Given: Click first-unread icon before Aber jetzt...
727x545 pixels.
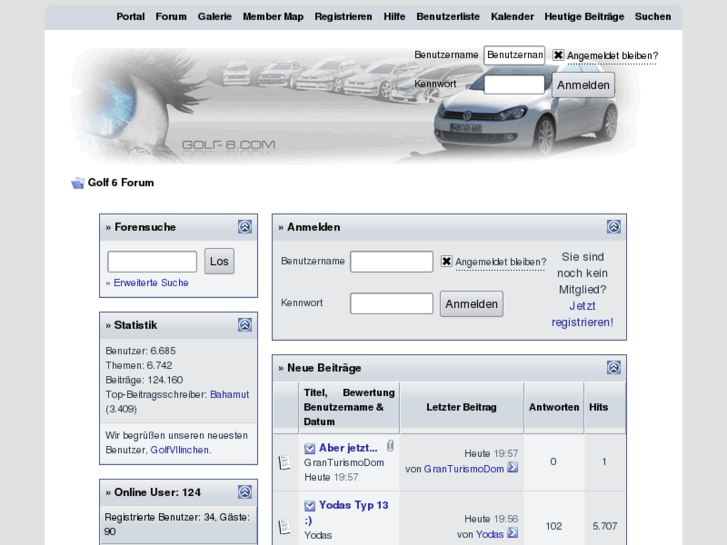Looking at the screenshot, I should 310,449.
